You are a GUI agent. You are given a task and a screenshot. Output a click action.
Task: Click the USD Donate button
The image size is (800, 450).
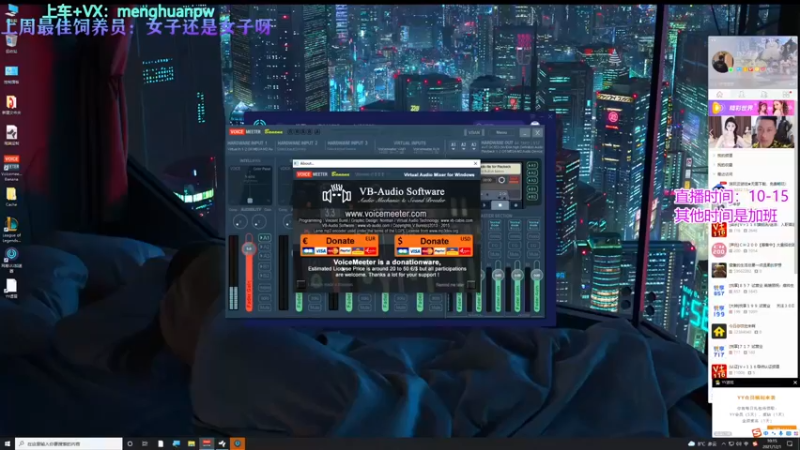(433, 245)
